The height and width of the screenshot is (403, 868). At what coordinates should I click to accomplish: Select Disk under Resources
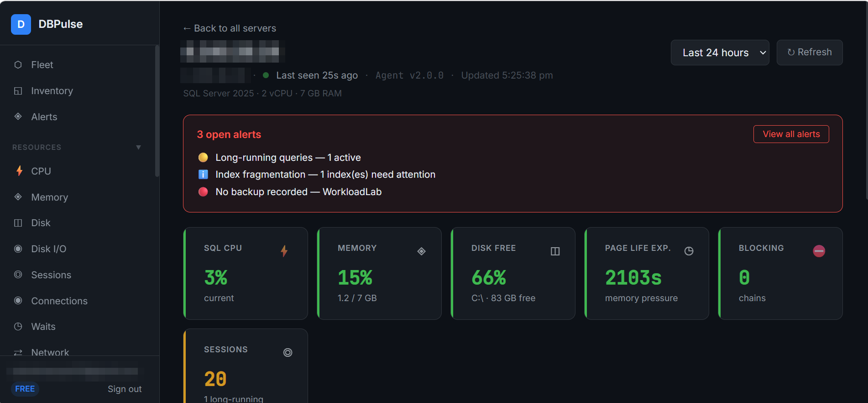tap(41, 223)
